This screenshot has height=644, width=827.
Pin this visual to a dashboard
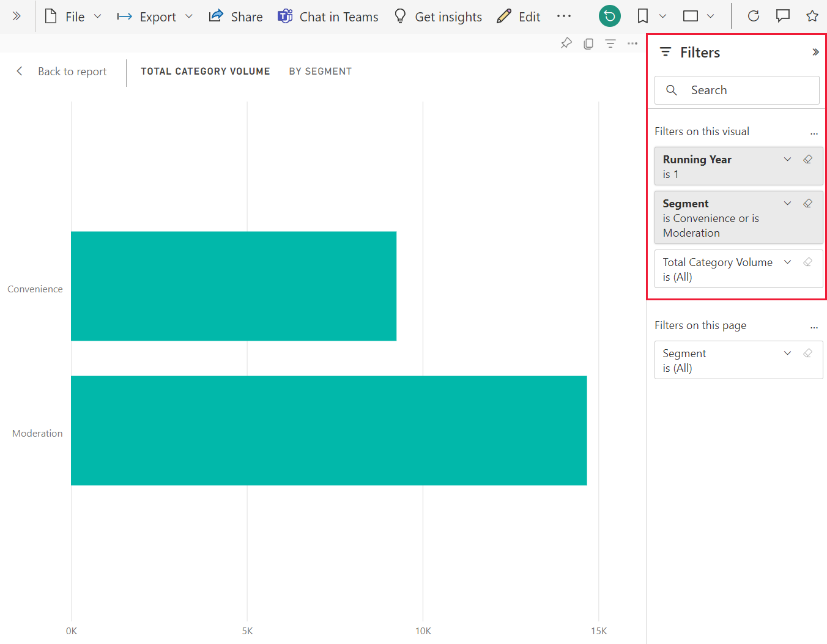click(566, 43)
